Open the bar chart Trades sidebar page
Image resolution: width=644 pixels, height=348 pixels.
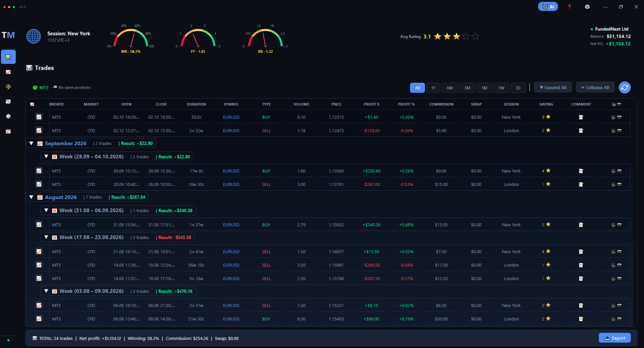[8, 57]
